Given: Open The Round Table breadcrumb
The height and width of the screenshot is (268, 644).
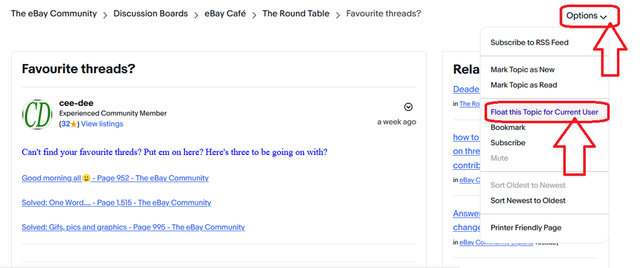Looking at the screenshot, I should click(x=296, y=14).
